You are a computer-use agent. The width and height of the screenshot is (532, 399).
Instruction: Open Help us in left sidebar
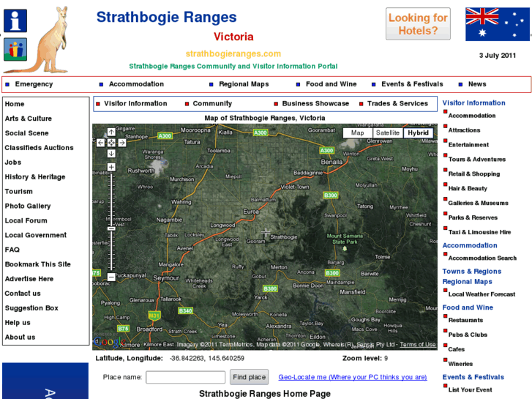[18, 323]
